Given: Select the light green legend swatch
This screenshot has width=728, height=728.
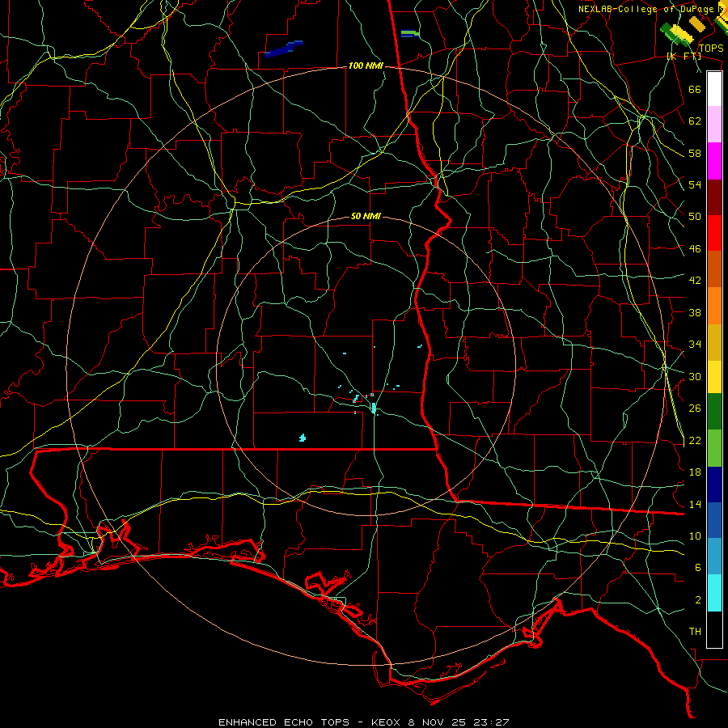Looking at the screenshot, I should pos(714,448).
